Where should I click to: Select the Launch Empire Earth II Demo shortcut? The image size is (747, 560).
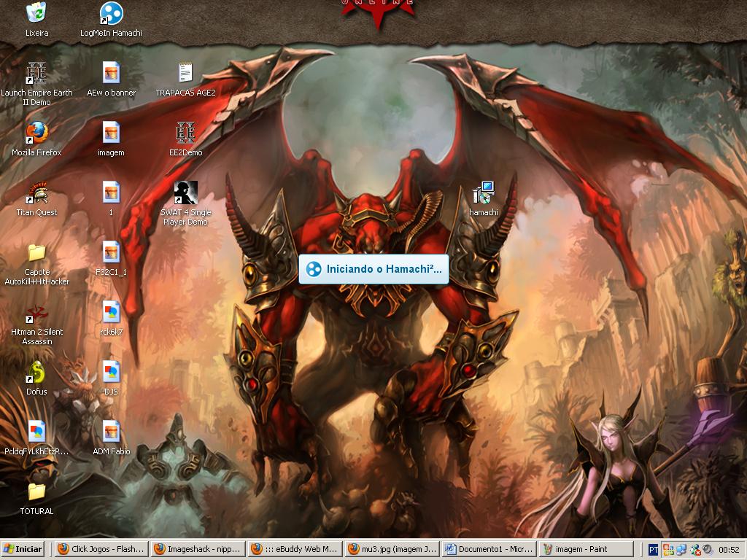36,73
